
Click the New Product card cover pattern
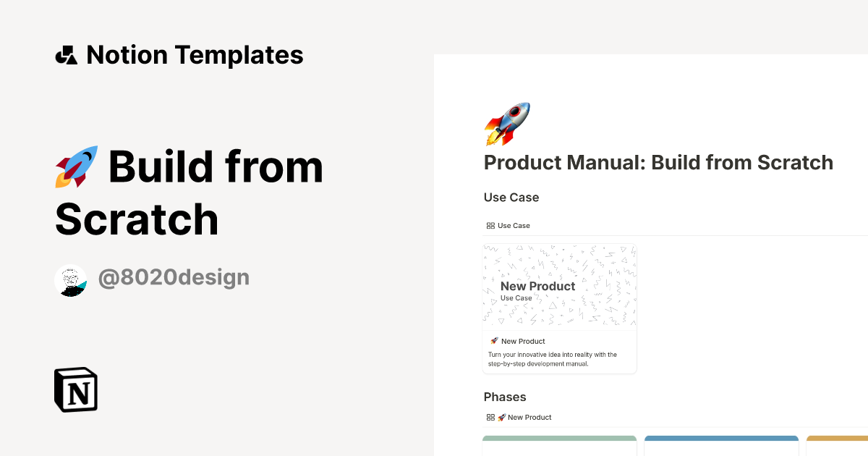click(x=559, y=286)
